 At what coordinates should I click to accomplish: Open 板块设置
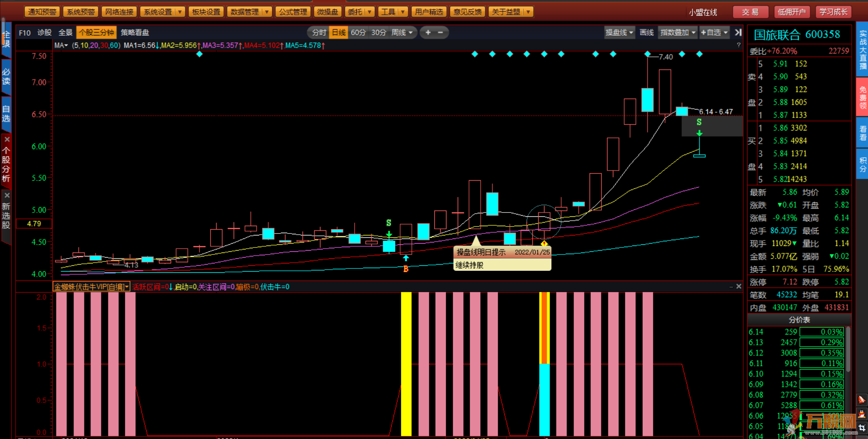[206, 12]
